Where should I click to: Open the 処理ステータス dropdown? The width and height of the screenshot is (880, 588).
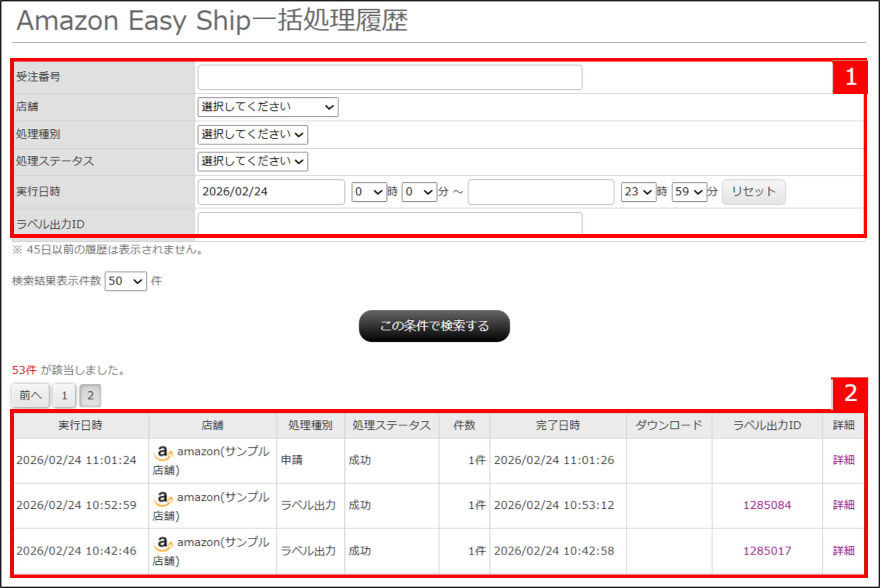(x=252, y=161)
